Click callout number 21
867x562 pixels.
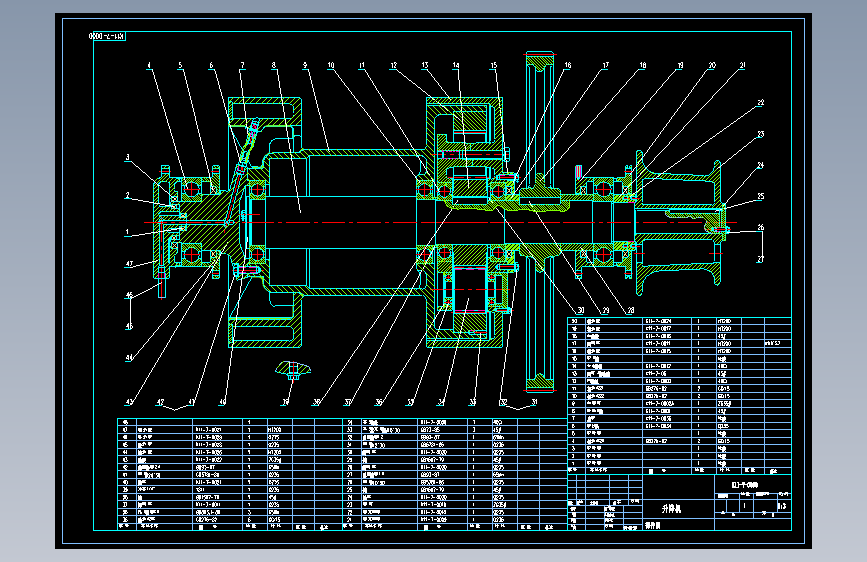(743, 65)
